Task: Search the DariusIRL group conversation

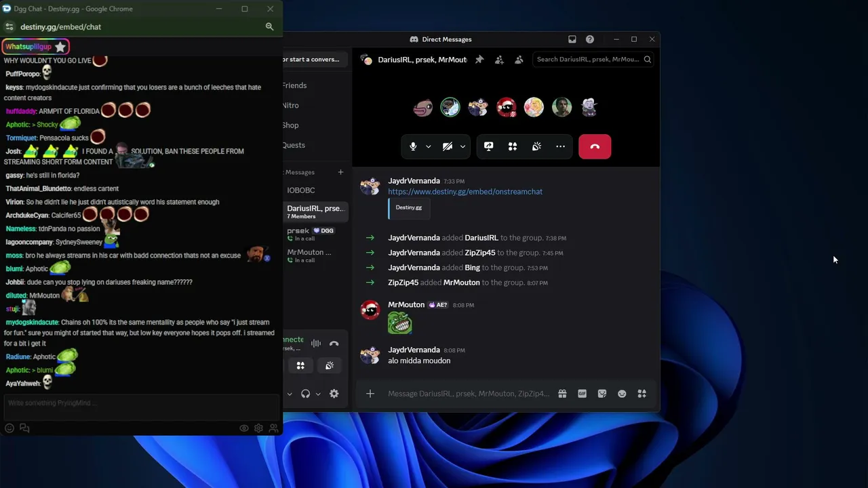Action: pyautogui.click(x=594, y=60)
